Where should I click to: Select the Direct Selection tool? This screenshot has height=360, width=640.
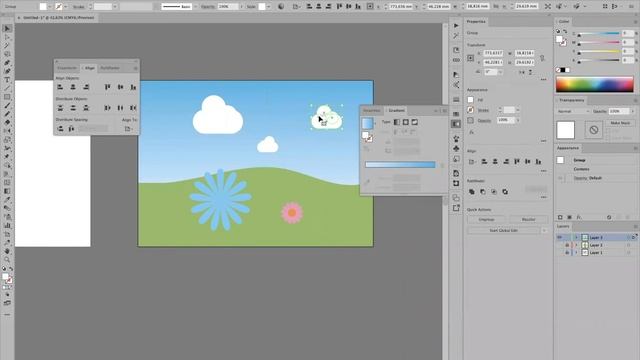tap(7, 37)
